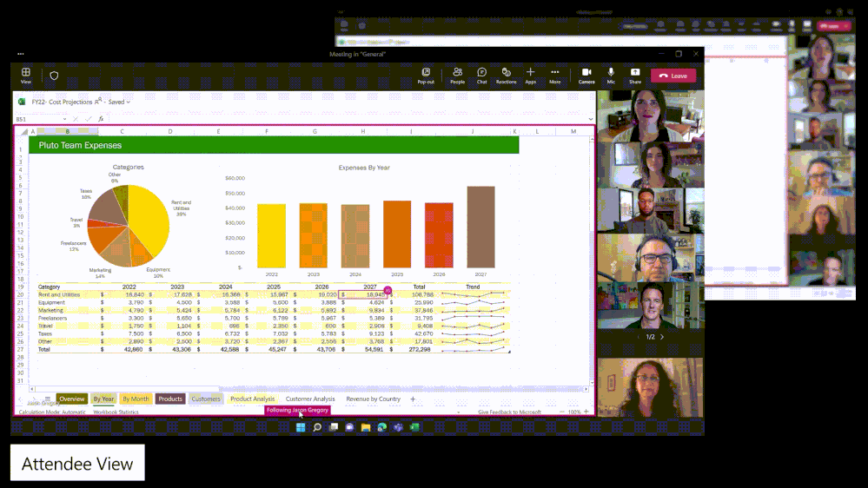Add a new sheet with plus button

click(413, 399)
